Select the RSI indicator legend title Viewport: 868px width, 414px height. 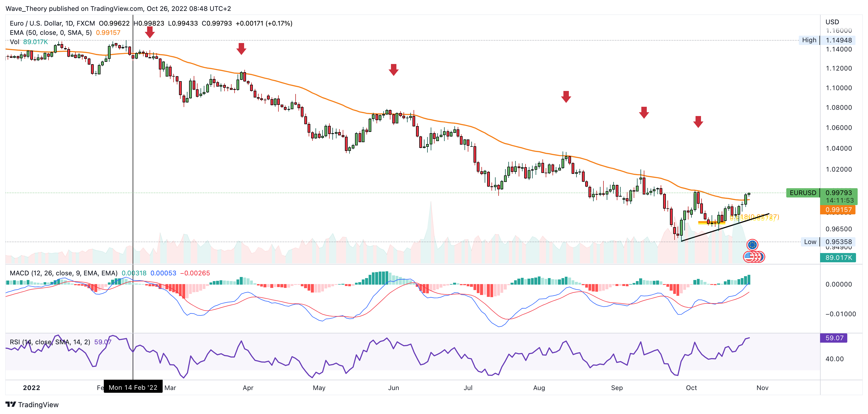tap(50, 342)
